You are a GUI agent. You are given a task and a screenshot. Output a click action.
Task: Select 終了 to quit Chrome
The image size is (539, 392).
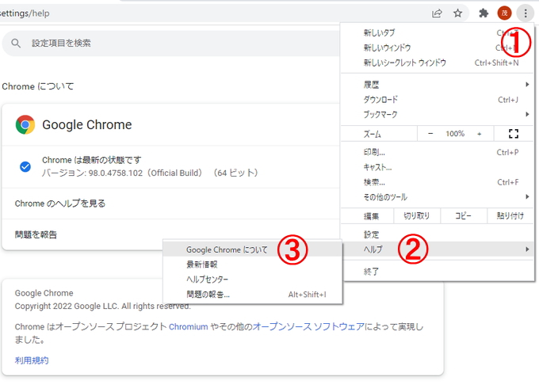(438, 272)
